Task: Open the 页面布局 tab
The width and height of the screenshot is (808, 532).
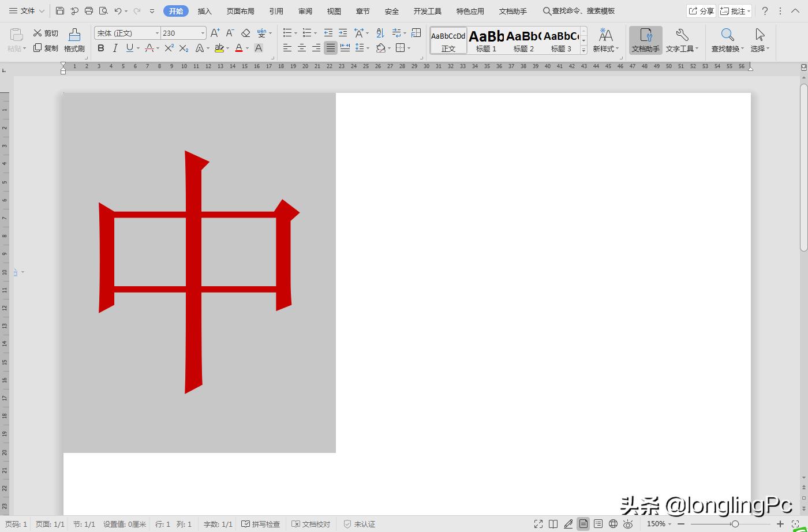Action: (240, 11)
